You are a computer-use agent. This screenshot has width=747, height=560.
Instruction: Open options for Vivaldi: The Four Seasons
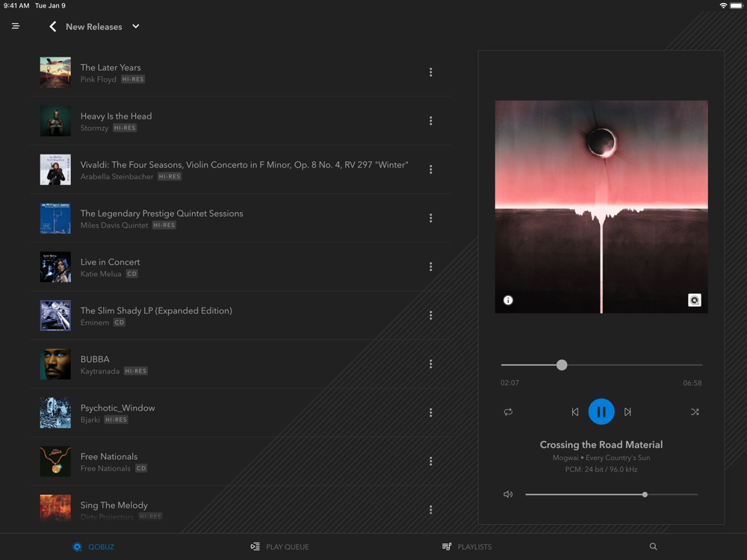(431, 169)
